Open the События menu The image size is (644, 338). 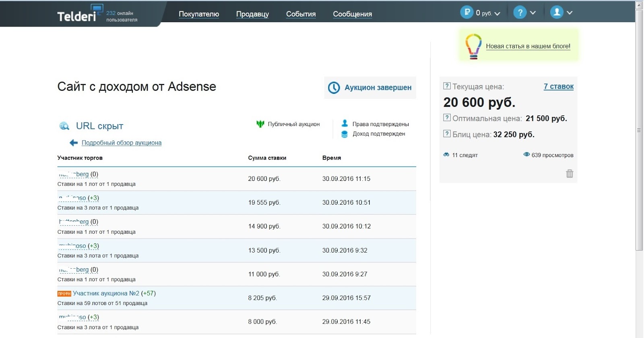coord(301,14)
